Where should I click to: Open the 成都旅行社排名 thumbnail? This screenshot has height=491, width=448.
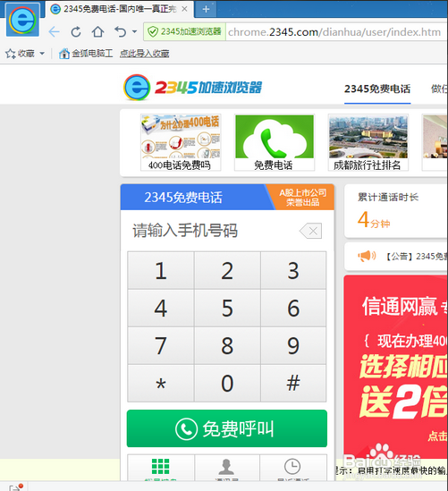point(368,142)
